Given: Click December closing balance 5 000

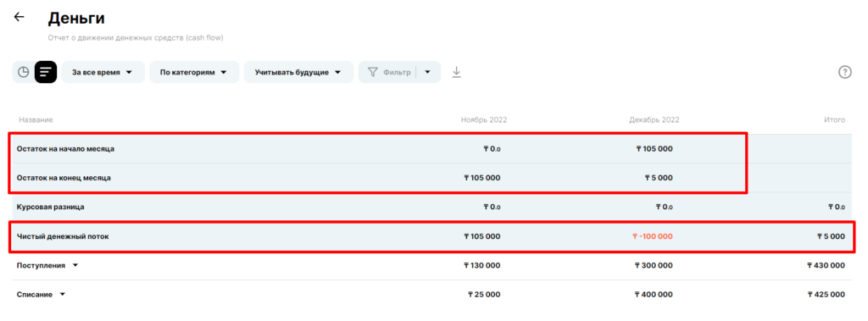Looking at the screenshot, I should pyautogui.click(x=659, y=178).
